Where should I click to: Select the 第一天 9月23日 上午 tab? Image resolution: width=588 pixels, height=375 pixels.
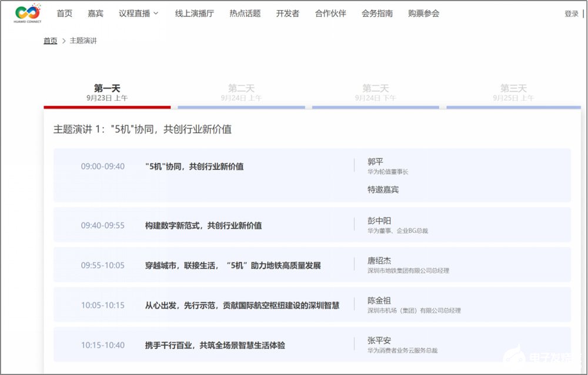pos(106,91)
